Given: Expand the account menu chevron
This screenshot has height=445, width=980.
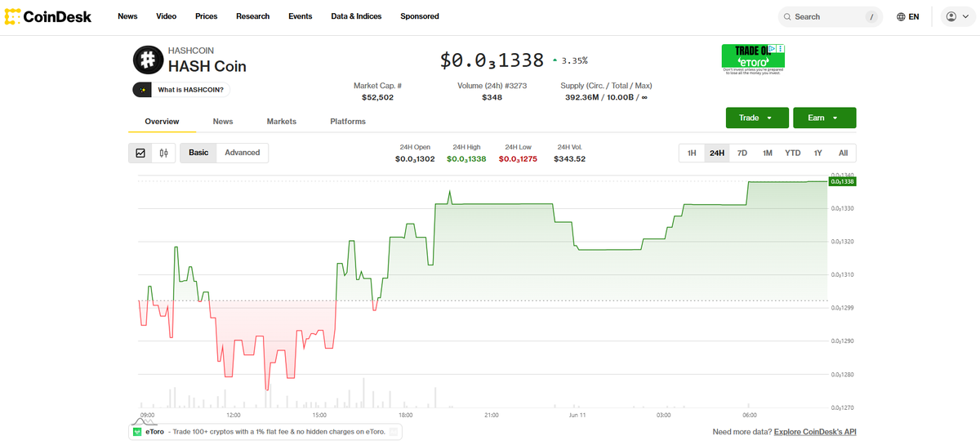Looking at the screenshot, I should click(965, 16).
